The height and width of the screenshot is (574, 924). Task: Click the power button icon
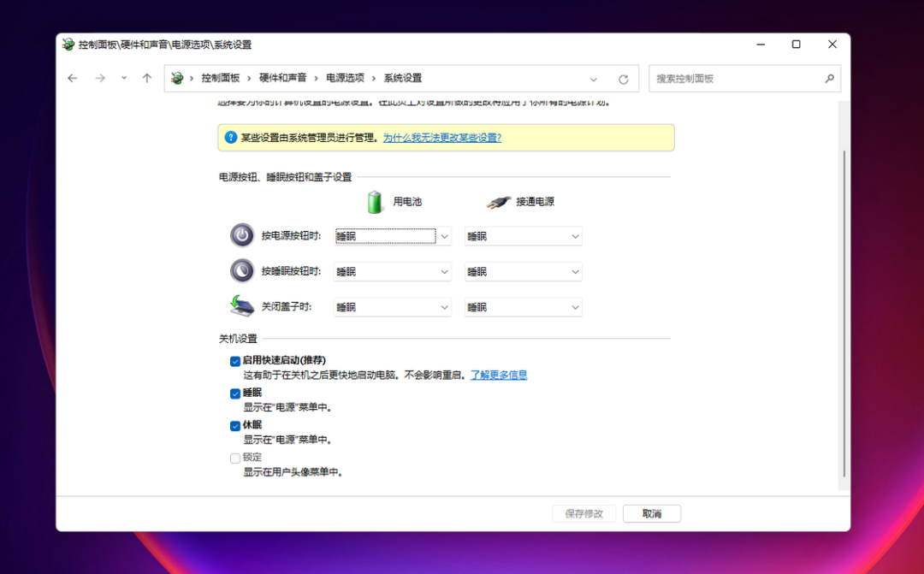tap(241, 235)
